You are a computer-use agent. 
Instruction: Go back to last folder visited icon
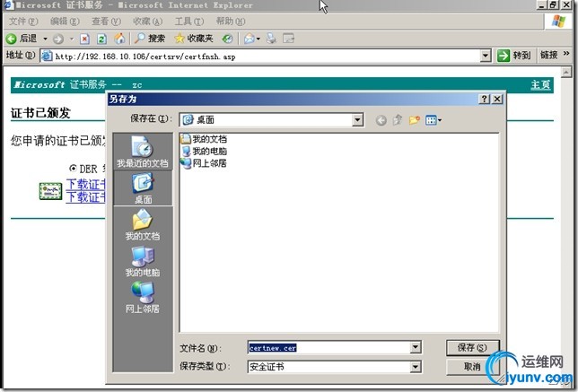coord(381,120)
